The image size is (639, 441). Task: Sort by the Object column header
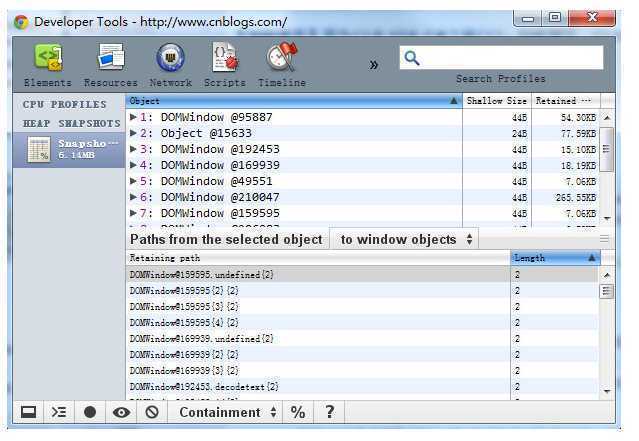pos(294,101)
